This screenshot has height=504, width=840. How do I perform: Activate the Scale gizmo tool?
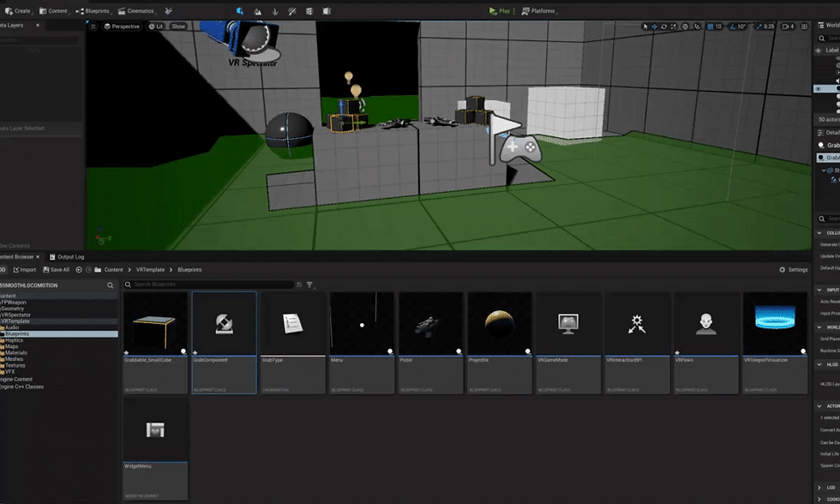pos(674,27)
